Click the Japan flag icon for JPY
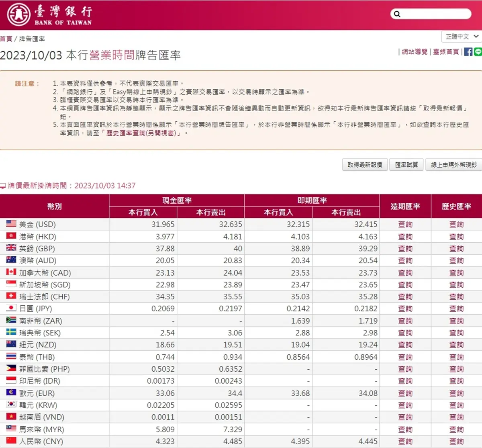This screenshot has height=448, width=482. 11,308
